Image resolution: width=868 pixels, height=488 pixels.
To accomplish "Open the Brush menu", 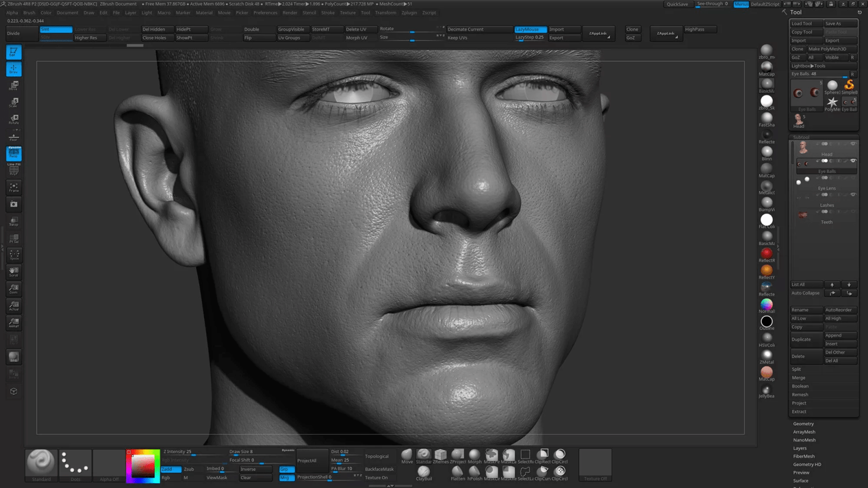I will coord(29,12).
